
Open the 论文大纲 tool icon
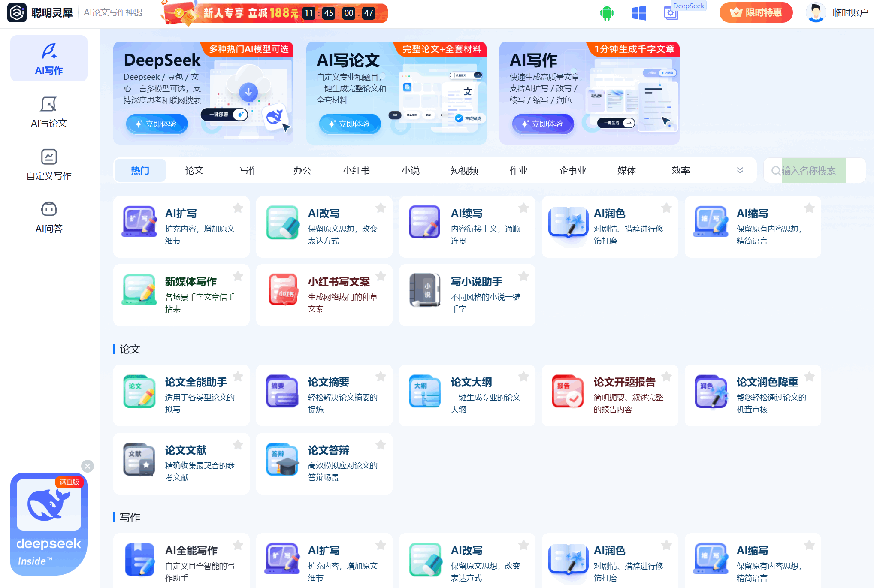425,391
